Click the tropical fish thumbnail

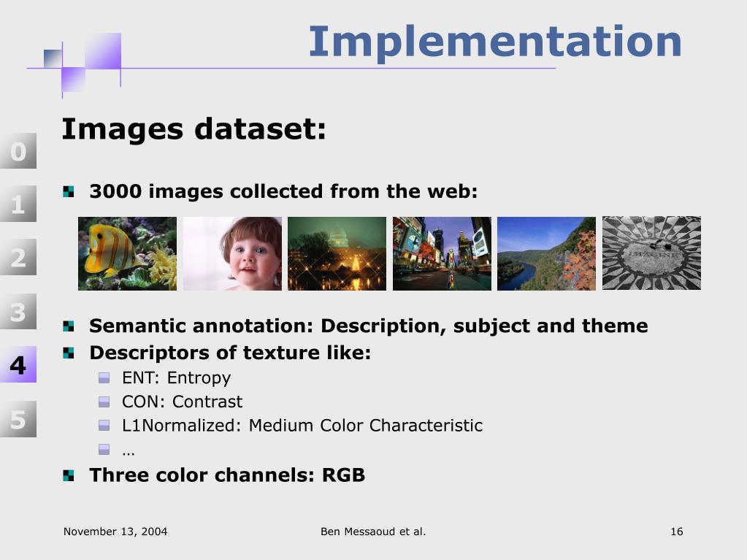pos(127,253)
